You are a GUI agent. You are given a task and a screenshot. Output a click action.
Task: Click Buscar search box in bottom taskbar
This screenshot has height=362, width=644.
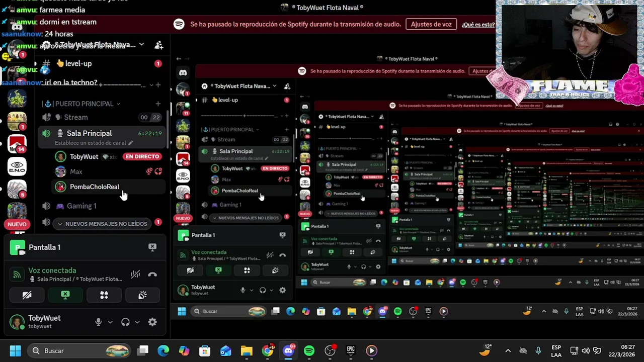79,350
